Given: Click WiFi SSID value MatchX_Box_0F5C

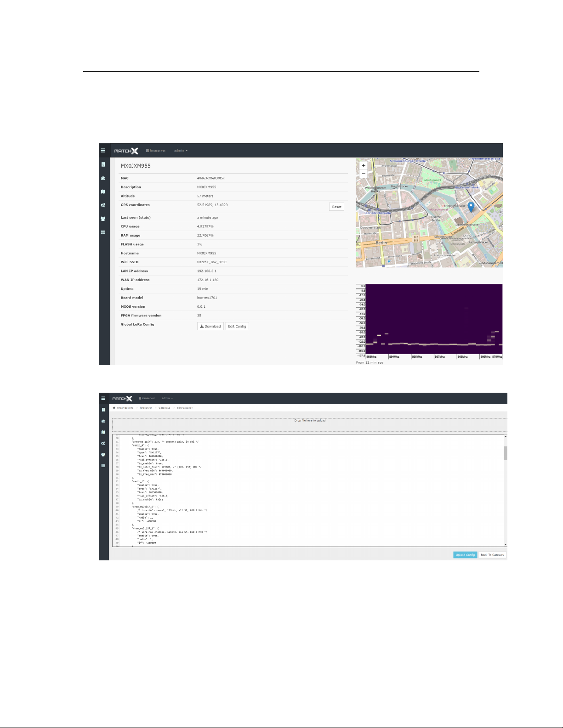Looking at the screenshot, I should [x=212, y=262].
